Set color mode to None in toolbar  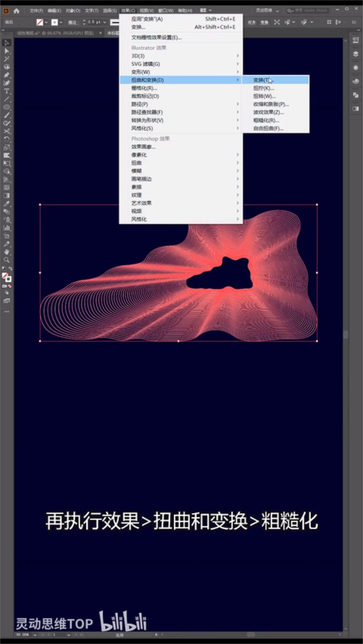pos(10,287)
